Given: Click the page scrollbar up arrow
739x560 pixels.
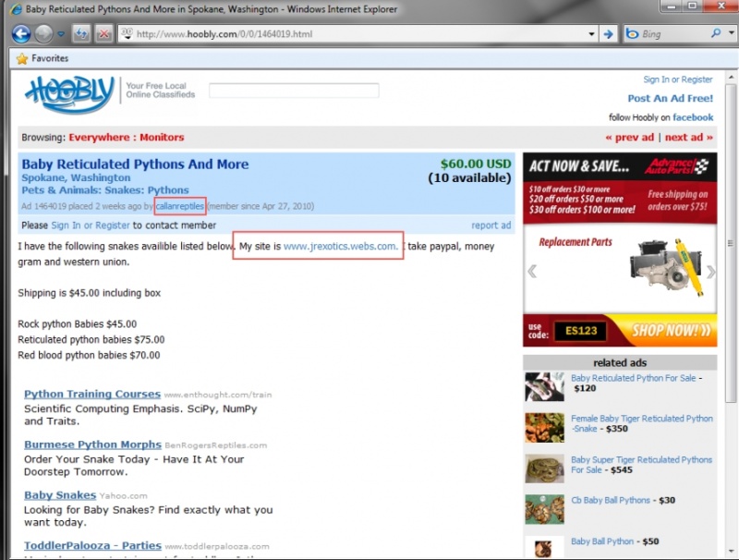Looking at the screenshot, I should (731, 77).
